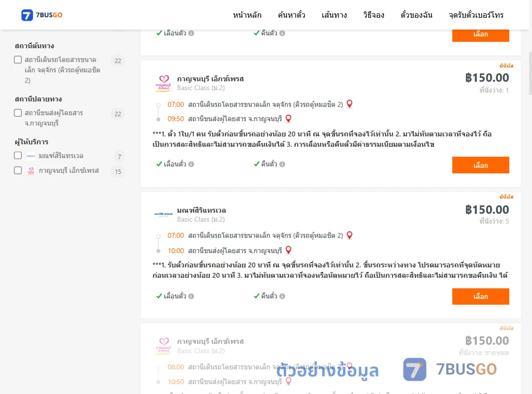Click the สถานีปลายทาง filter heading
Viewport: 532px width, 394px height.
(38, 99)
